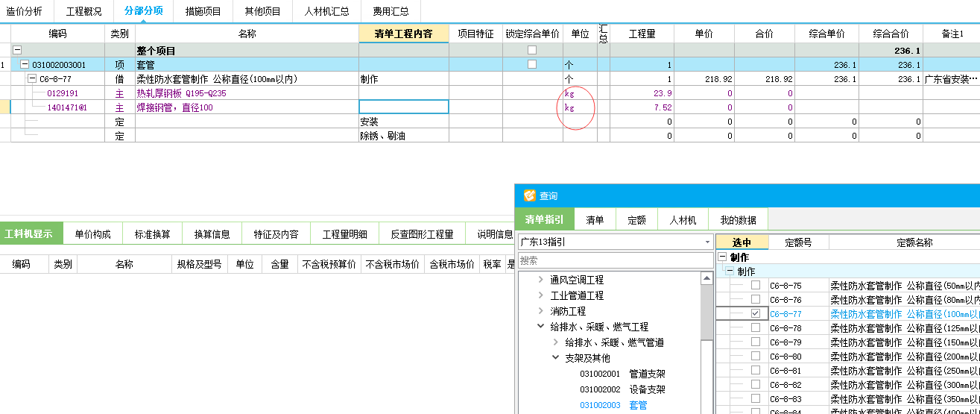Open the 工程量明细 bottom tab
Screen dimensions: 980x414
click(344, 234)
